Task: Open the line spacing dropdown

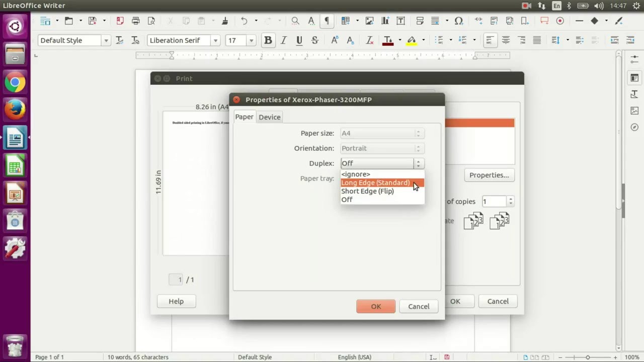Action: click(568, 40)
